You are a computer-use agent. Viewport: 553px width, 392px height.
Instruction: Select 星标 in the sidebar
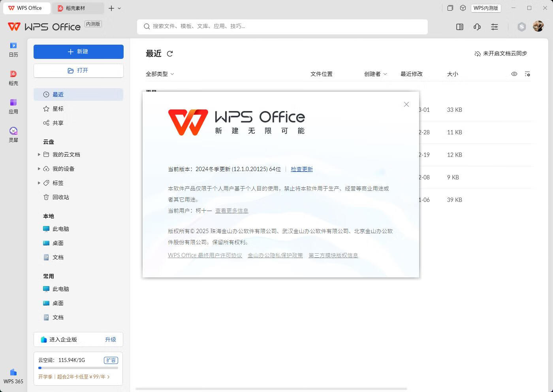[79, 109]
